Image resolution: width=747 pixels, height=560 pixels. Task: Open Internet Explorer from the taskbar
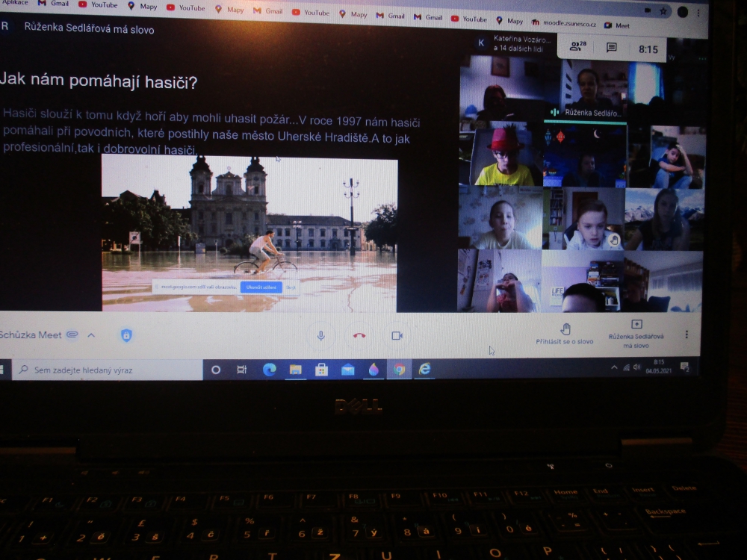point(424,369)
